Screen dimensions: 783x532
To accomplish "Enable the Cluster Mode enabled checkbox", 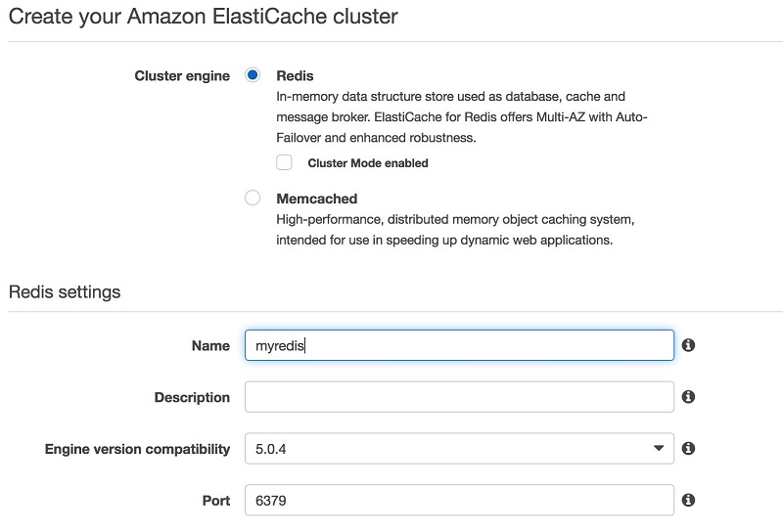I will coord(284,162).
